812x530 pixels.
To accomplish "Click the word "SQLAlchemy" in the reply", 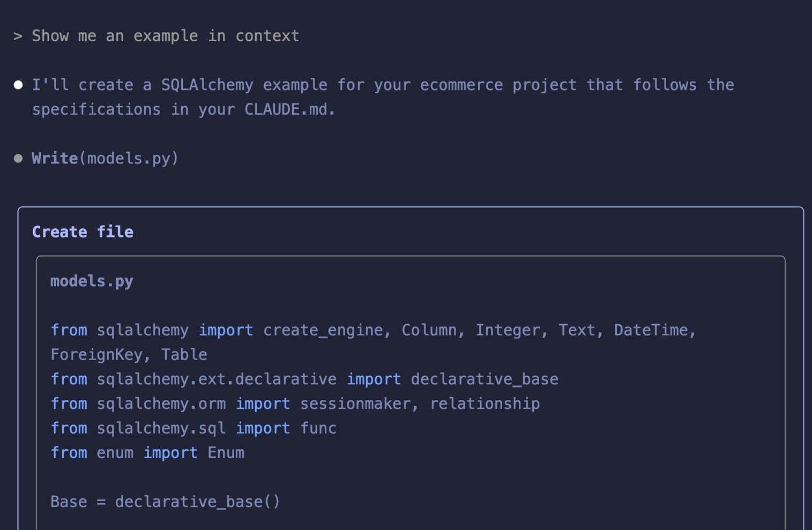I will tap(207, 85).
